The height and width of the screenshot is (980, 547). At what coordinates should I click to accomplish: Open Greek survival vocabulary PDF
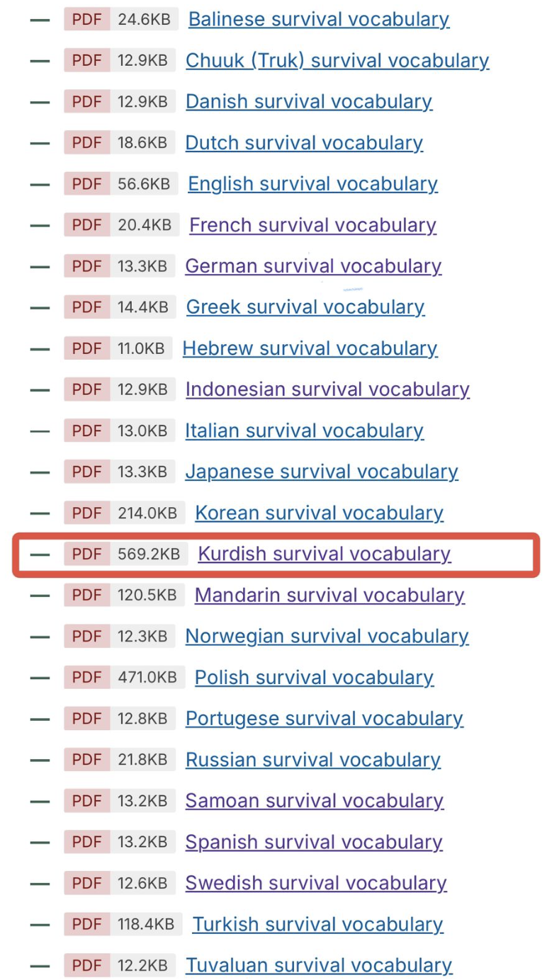(x=305, y=307)
